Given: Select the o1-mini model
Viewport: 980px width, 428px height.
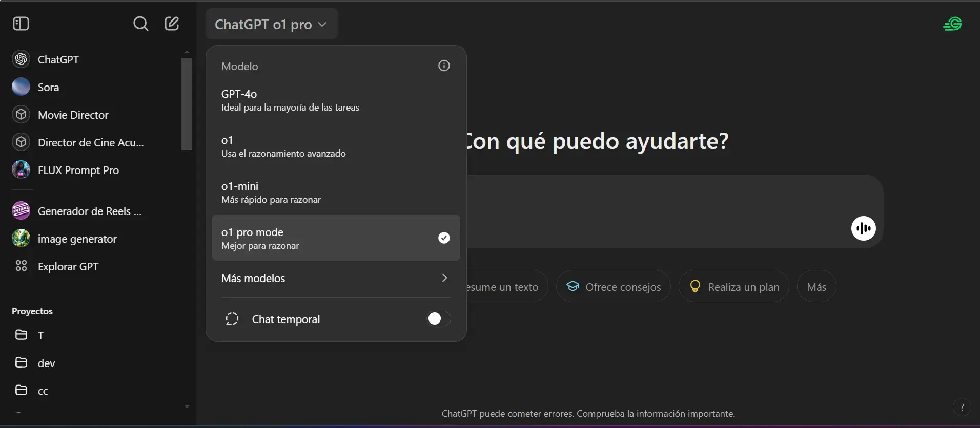Looking at the screenshot, I should (336, 192).
